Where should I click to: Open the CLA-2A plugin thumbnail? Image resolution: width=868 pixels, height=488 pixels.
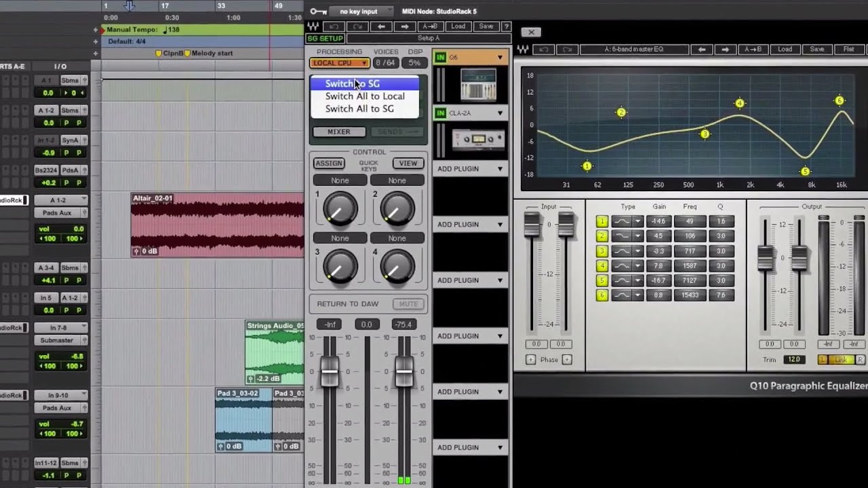pyautogui.click(x=478, y=140)
